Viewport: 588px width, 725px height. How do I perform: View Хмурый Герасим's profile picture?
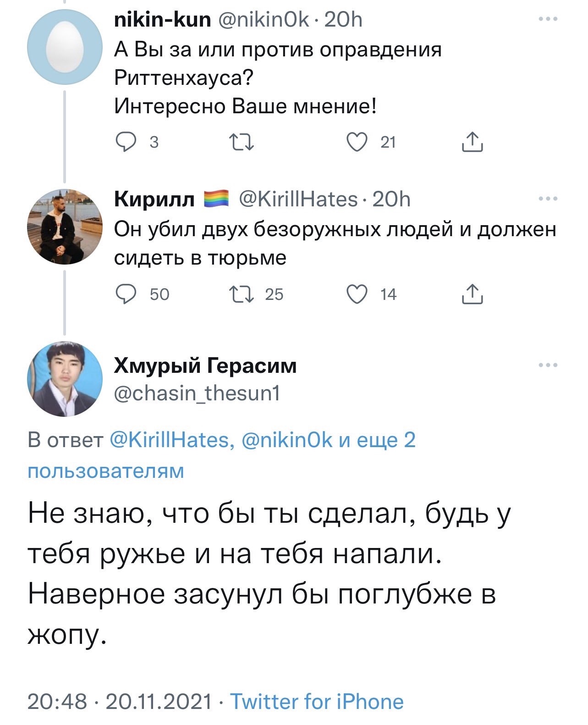coord(65,379)
